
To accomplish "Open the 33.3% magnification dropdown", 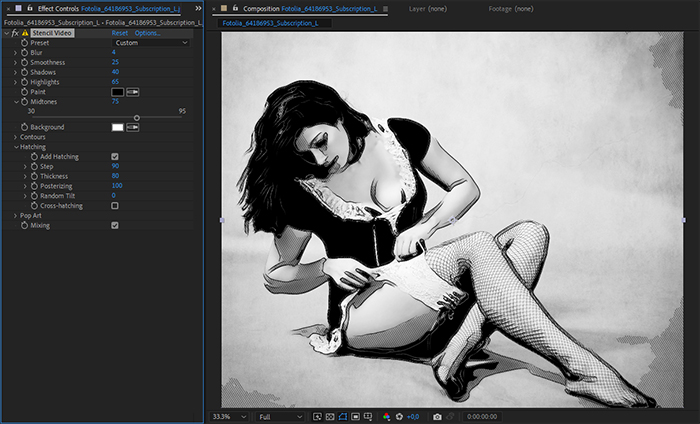I will click(x=229, y=416).
